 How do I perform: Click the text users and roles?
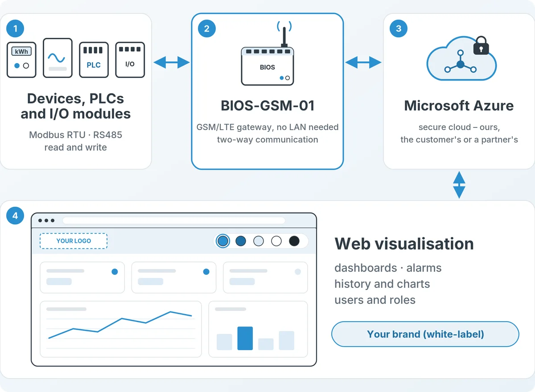tap(375, 300)
